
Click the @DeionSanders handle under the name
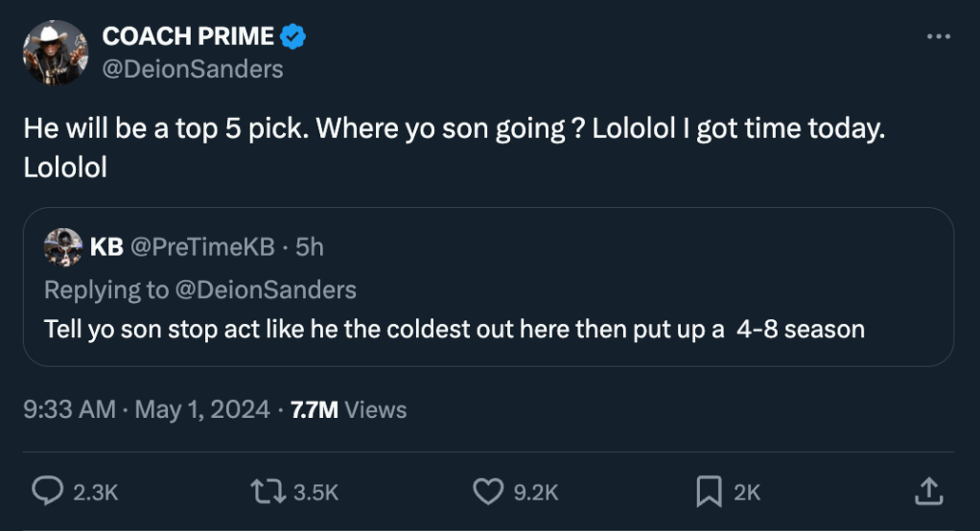point(193,69)
